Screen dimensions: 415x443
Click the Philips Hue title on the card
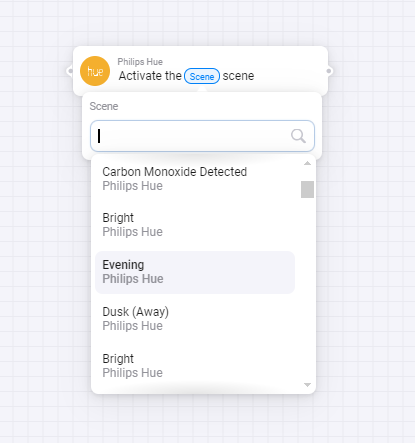tap(140, 62)
